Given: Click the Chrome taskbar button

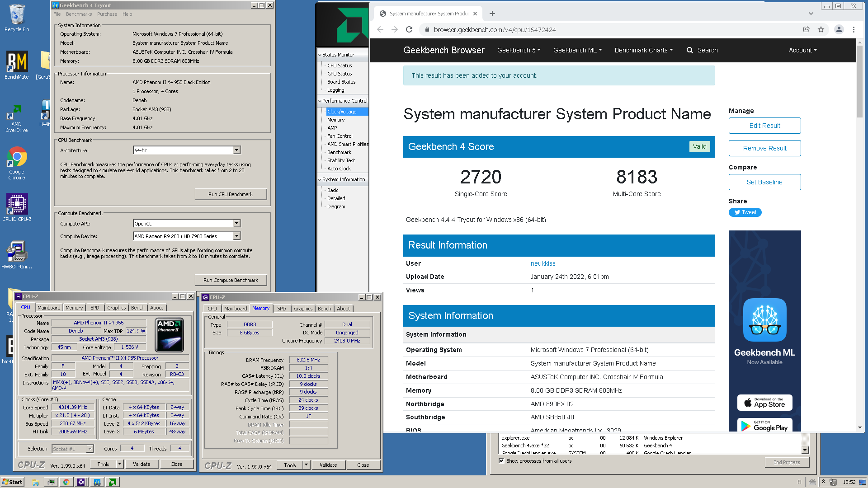Looking at the screenshot, I should pos(66,482).
